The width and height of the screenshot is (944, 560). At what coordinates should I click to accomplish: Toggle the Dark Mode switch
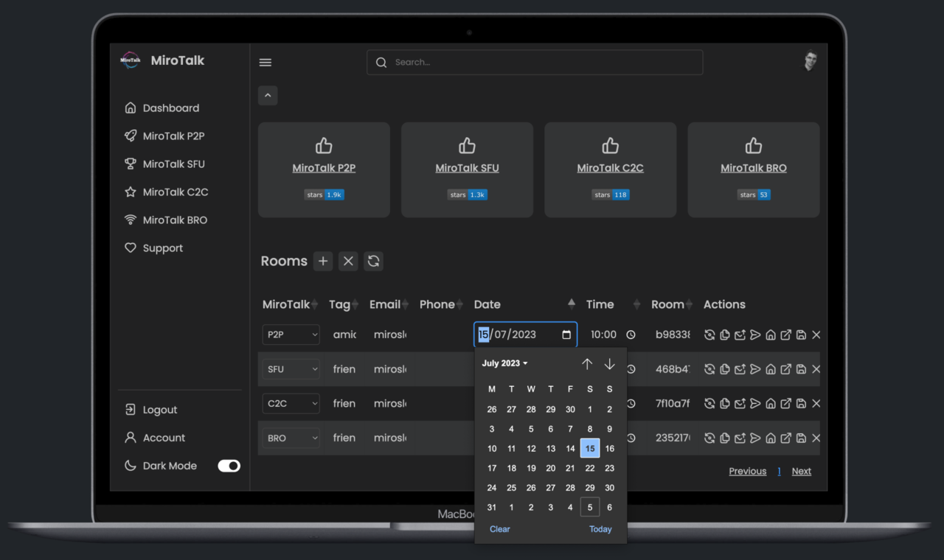pos(229,466)
